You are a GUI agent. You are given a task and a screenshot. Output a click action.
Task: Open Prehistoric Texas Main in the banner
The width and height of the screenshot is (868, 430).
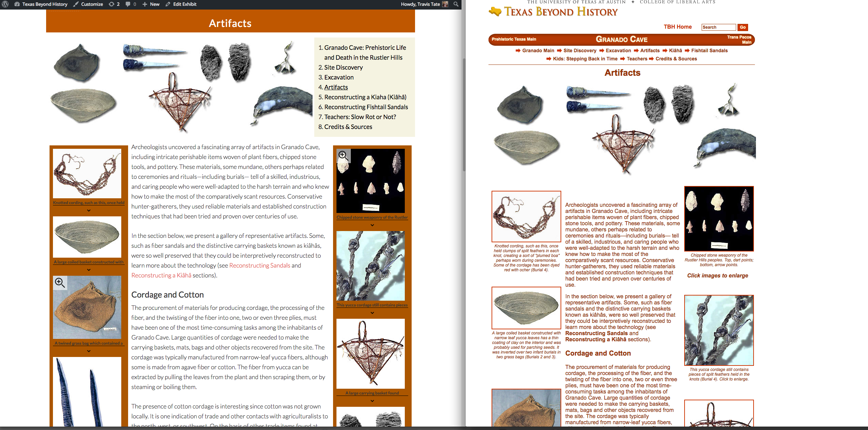click(x=514, y=39)
